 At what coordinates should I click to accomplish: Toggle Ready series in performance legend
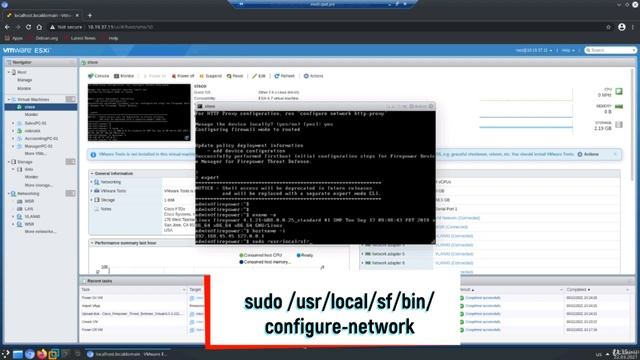pos(305,255)
